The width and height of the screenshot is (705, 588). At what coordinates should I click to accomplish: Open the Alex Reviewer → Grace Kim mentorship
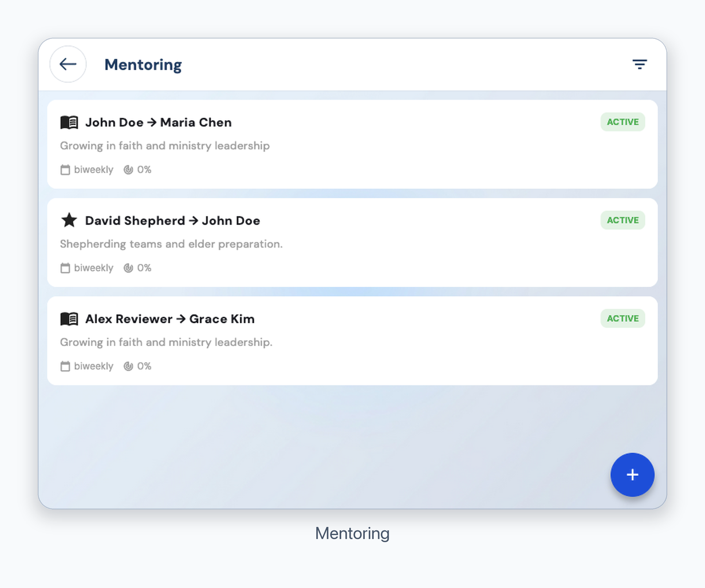point(352,341)
